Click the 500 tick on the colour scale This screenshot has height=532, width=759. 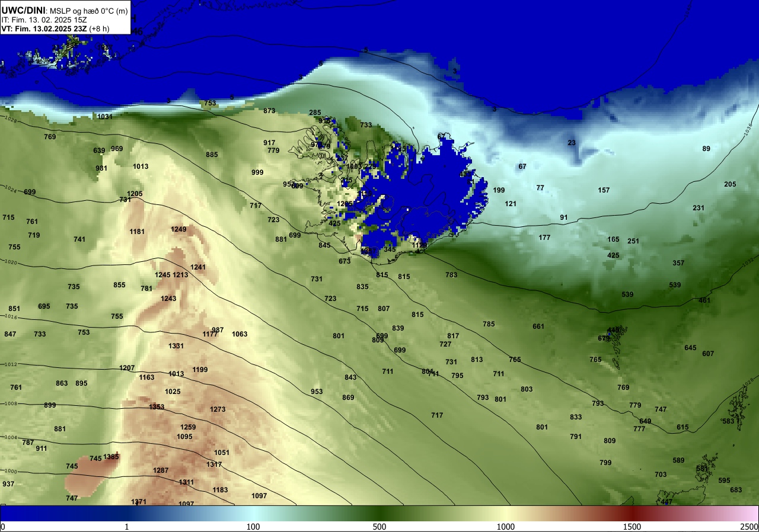379,527
